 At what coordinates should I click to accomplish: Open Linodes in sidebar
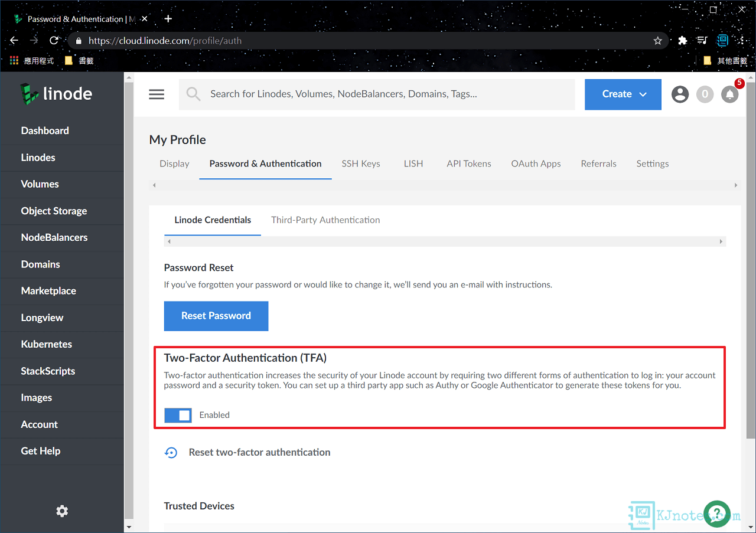pyautogui.click(x=62, y=158)
